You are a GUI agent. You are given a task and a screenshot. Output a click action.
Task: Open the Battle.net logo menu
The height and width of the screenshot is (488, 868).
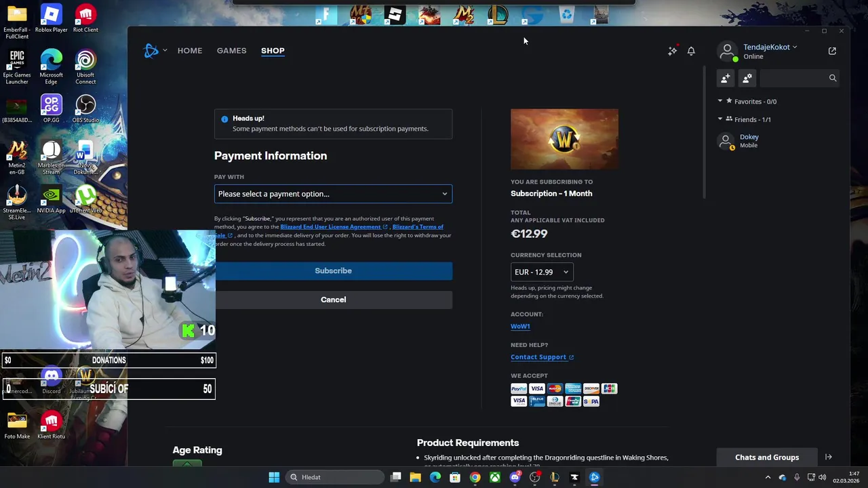(x=151, y=51)
